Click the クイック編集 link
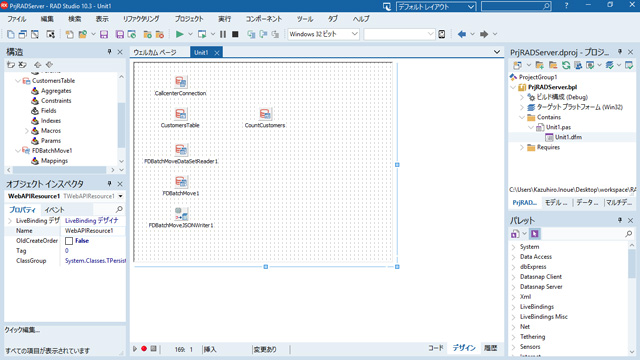The image size is (640, 360). pos(22,330)
